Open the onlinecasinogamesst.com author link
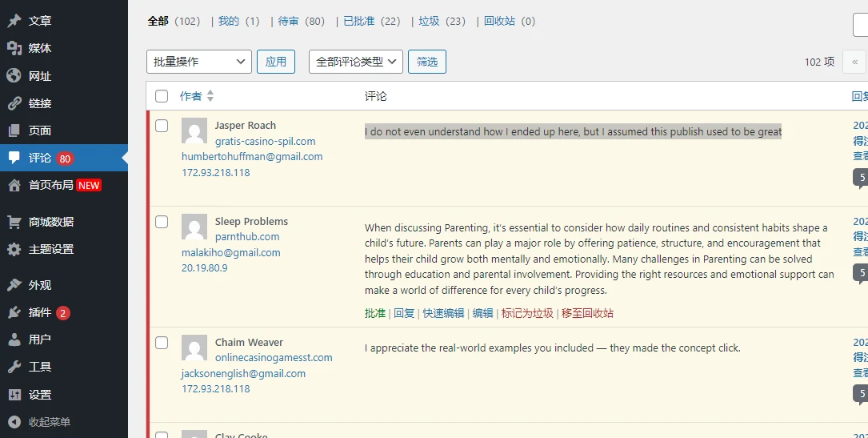The height and width of the screenshot is (438, 868). [x=274, y=358]
